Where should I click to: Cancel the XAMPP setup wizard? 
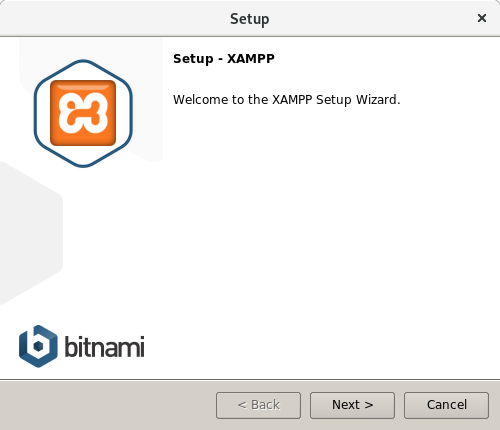point(446,405)
